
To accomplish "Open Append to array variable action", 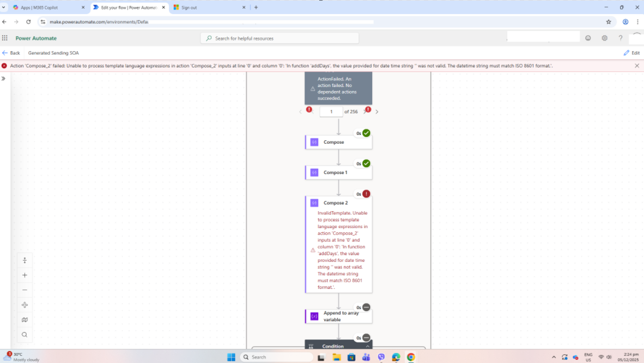I will click(x=339, y=316).
